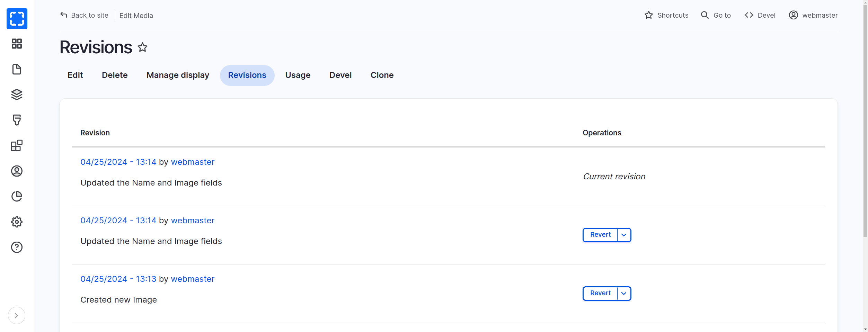Expand dropdown arrow beside second revision's Revert
Screen dimensions: 868x332
pyautogui.click(x=624, y=235)
